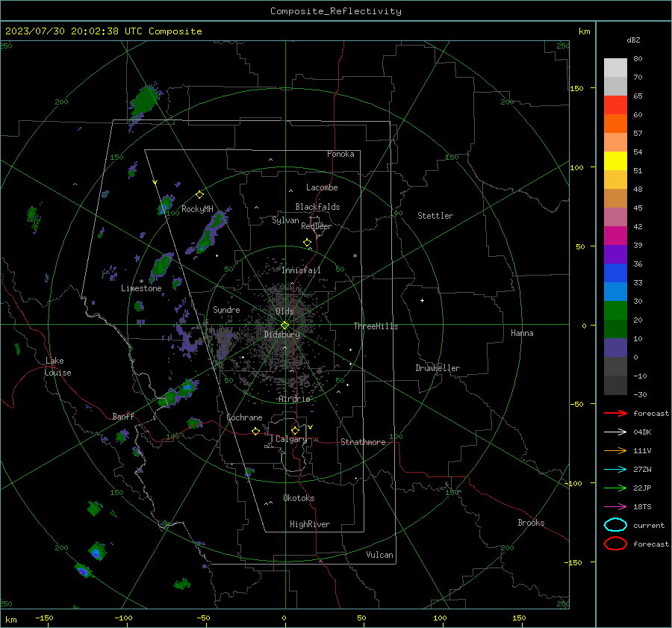
Task: Click the yellow radar-center diamond near Olds
Action: (284, 325)
